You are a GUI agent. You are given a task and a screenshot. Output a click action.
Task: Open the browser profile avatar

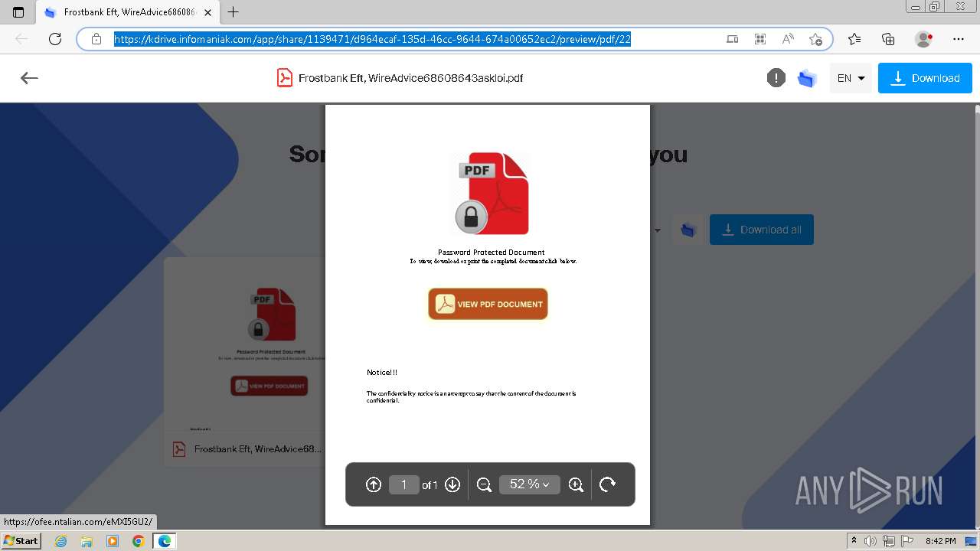click(924, 39)
